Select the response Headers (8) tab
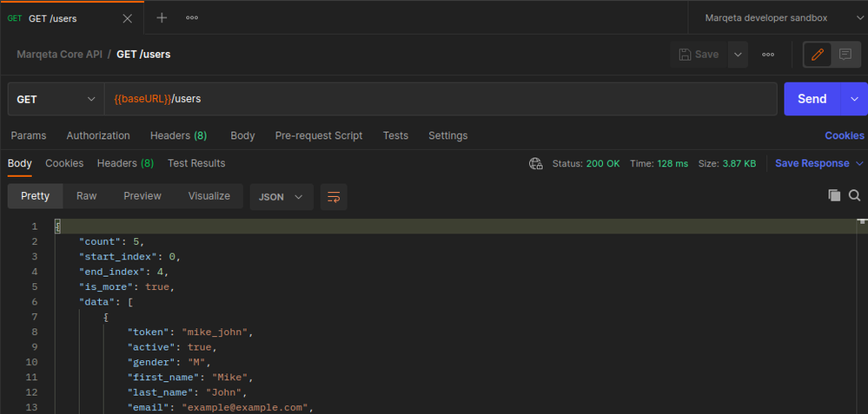 point(125,163)
